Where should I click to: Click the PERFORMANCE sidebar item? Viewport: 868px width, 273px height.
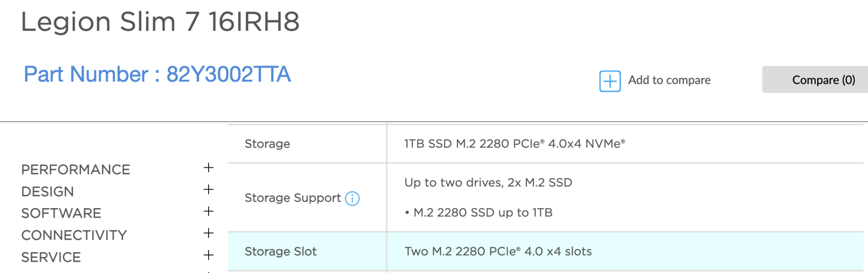coord(75,169)
